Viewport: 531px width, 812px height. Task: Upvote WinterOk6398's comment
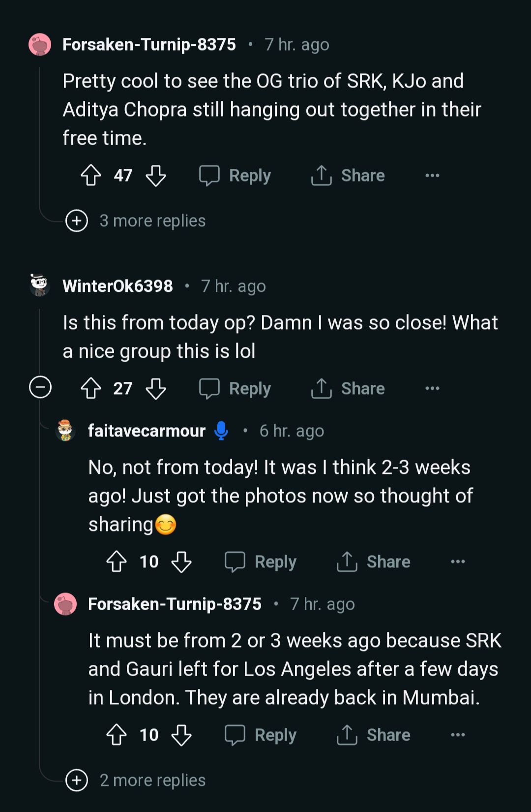click(91, 389)
